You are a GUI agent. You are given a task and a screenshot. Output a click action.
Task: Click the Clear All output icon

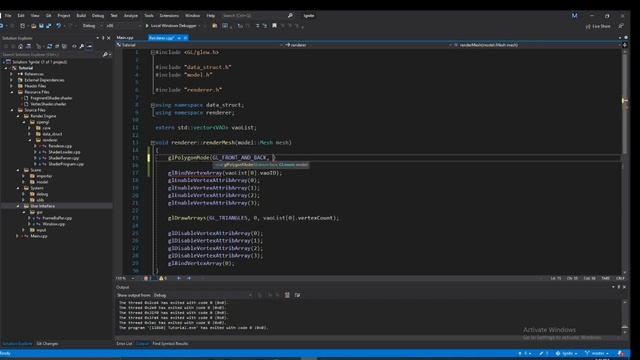click(287, 295)
